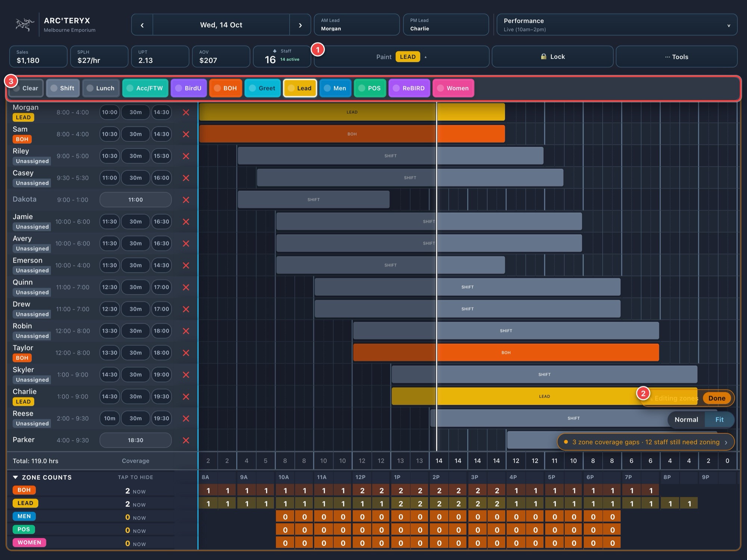Click Morgan's 10:00 break start time
The image size is (747, 560).
[x=109, y=112]
